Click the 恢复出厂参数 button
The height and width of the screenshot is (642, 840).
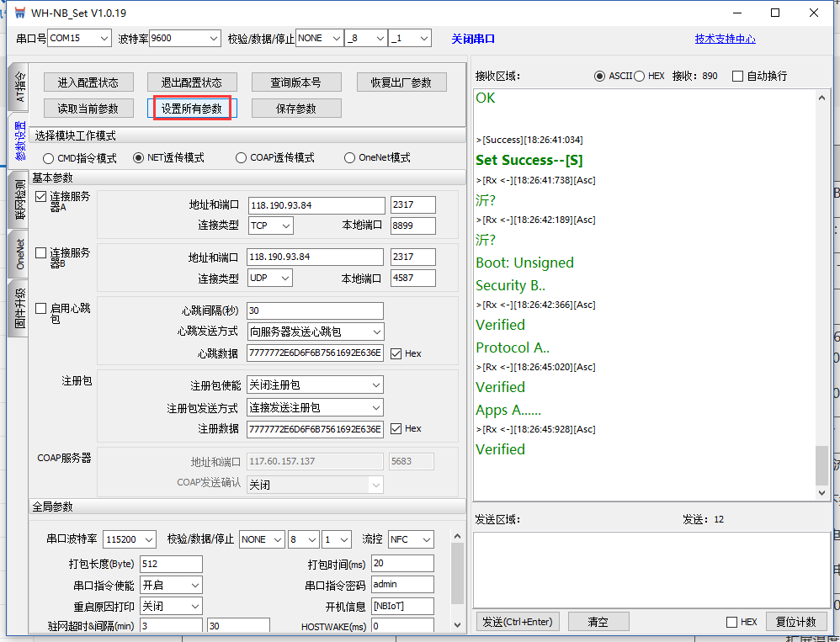401,82
